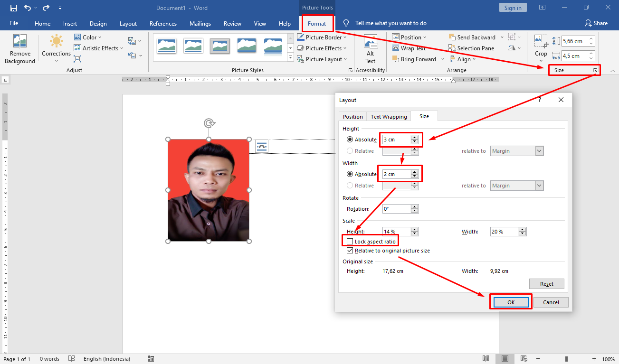
Task: Increase the Scale Height spinner value
Action: [x=415, y=230]
